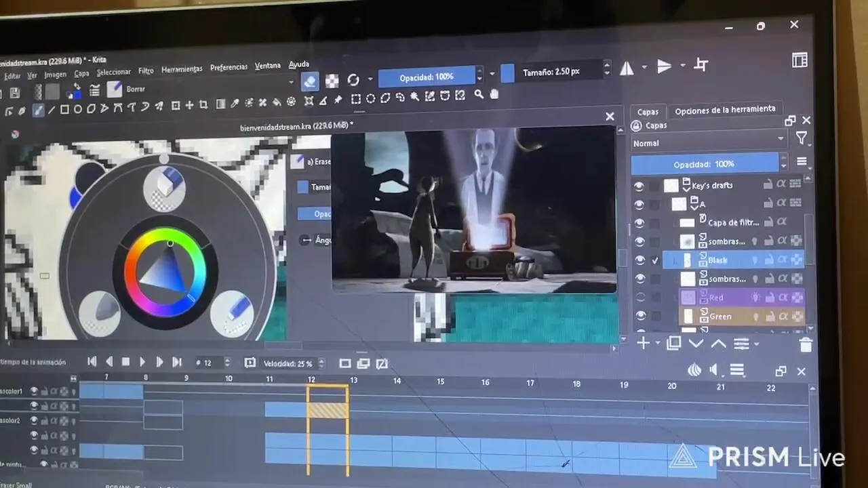Uncheck the Black layer checkbox
This screenshot has width=868, height=488.
655,260
